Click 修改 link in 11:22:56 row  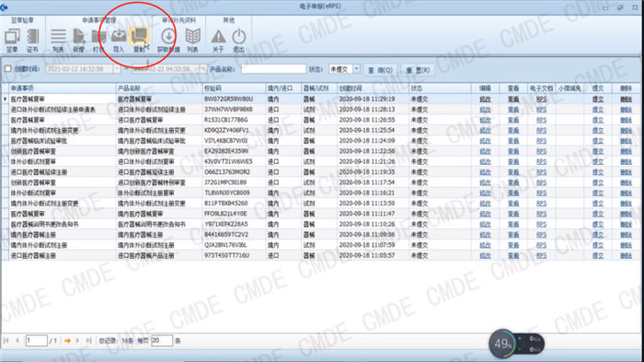(x=485, y=151)
